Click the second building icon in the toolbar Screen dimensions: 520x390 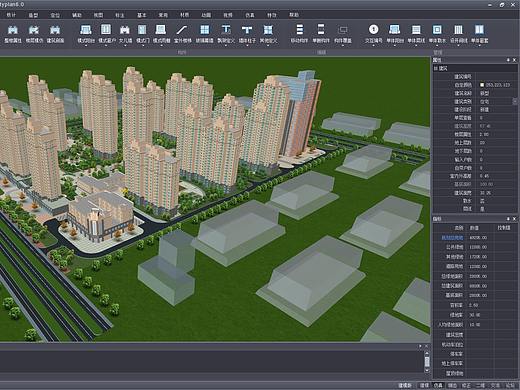point(34,30)
